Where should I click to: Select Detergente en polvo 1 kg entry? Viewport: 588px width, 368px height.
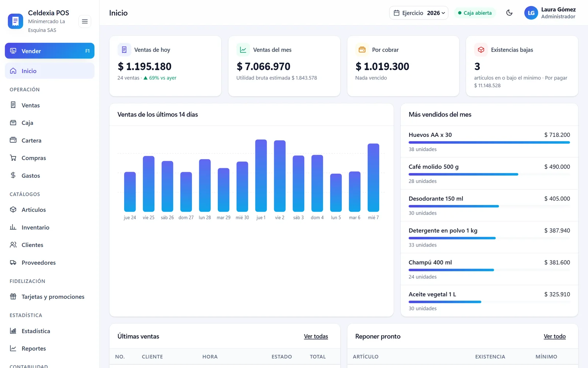coord(489,237)
